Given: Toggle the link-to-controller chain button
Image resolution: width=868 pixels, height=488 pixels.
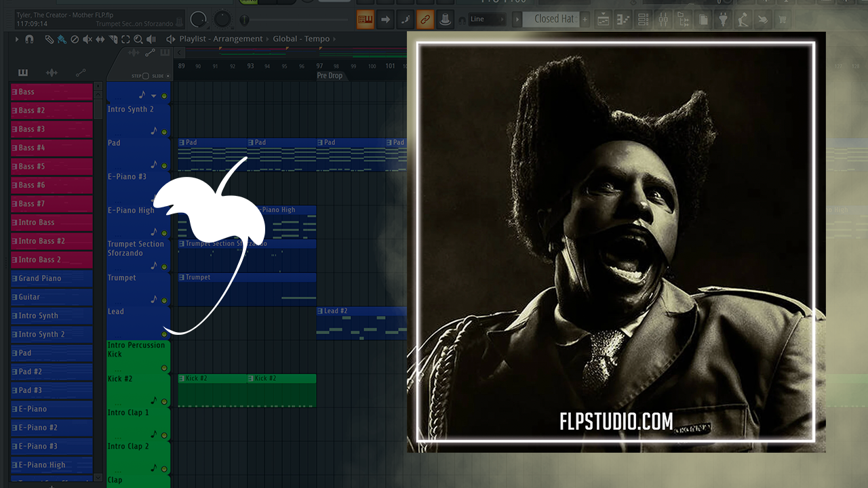Looking at the screenshot, I should coord(425,20).
